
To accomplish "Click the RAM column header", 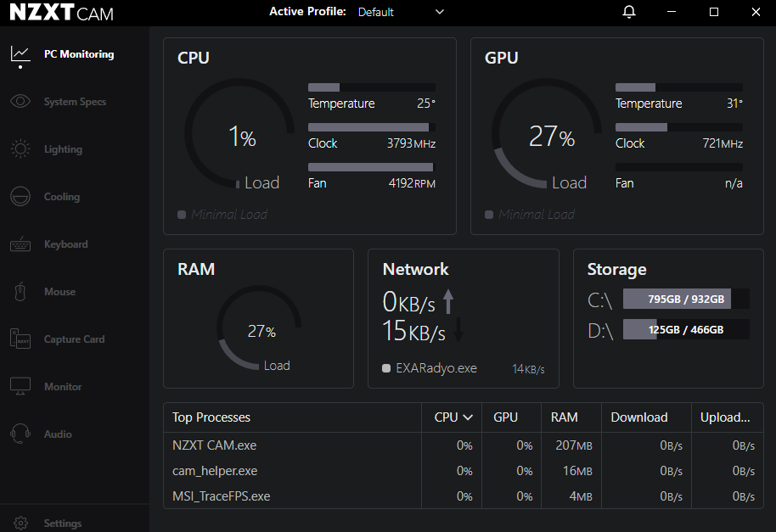I will (564, 417).
